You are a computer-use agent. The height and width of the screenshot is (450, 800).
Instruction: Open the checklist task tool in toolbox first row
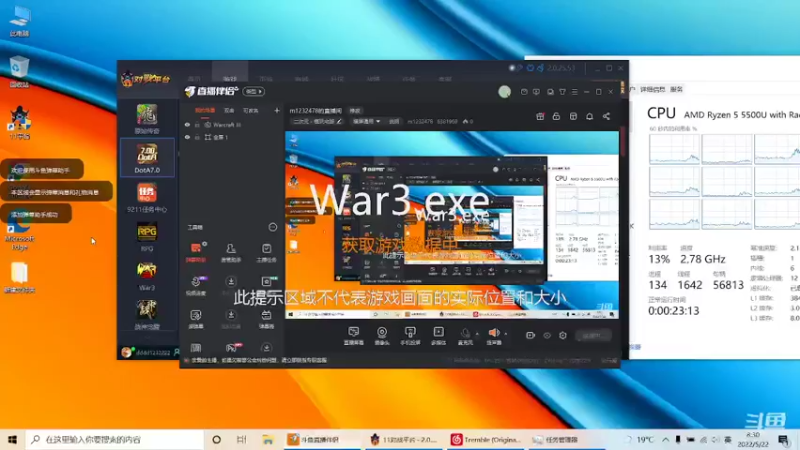click(x=266, y=252)
